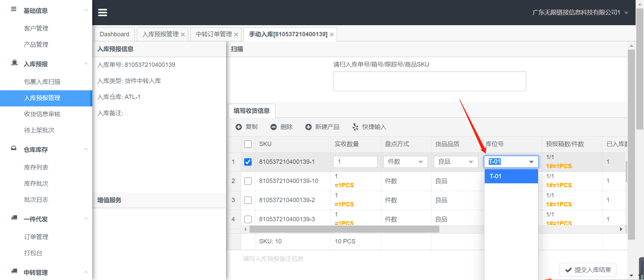Open 待上架批次 in the sidebar
Screen dimensions: 644x280
[39, 130]
